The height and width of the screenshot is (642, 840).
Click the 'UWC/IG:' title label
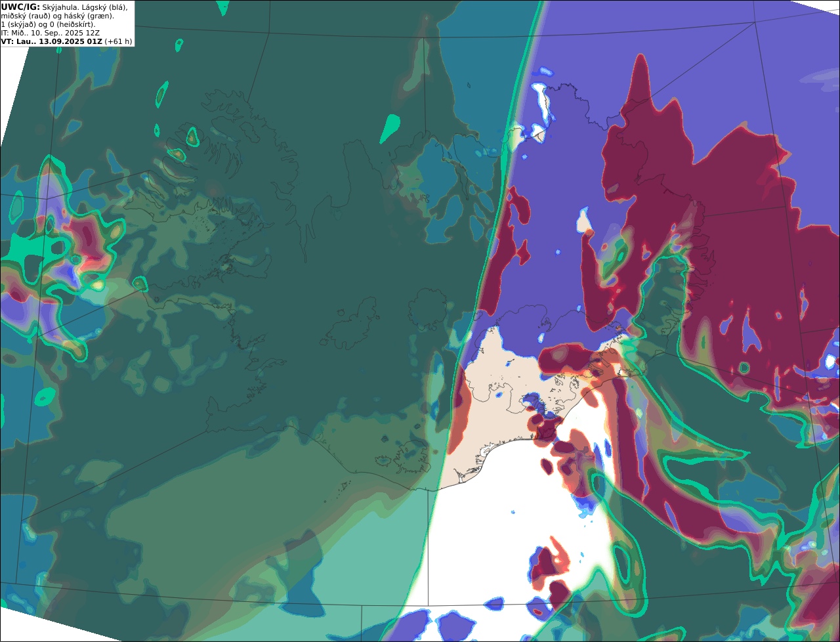pos(20,7)
